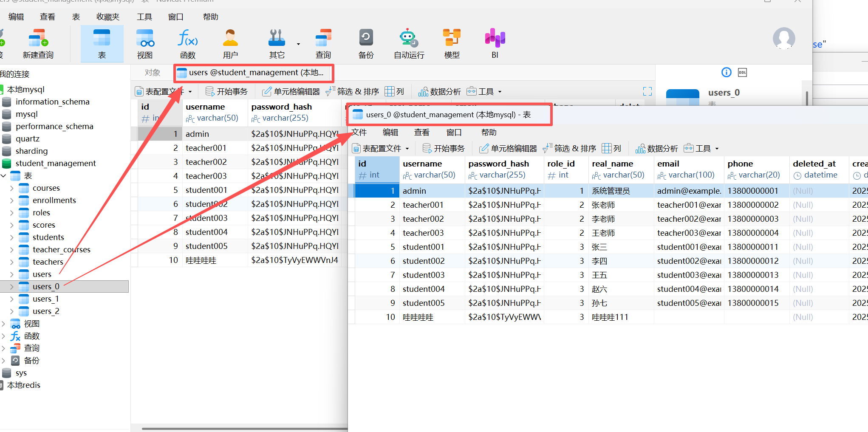Open the 备份 (Backup) toolbar icon
The height and width of the screenshot is (432, 868).
tap(366, 44)
